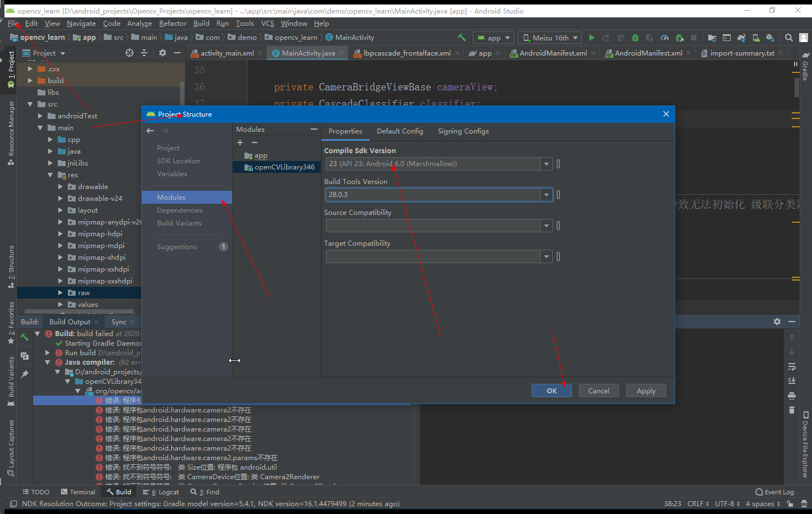The height and width of the screenshot is (514, 812).
Task: Open the Refactor menu
Action: pyautogui.click(x=173, y=24)
